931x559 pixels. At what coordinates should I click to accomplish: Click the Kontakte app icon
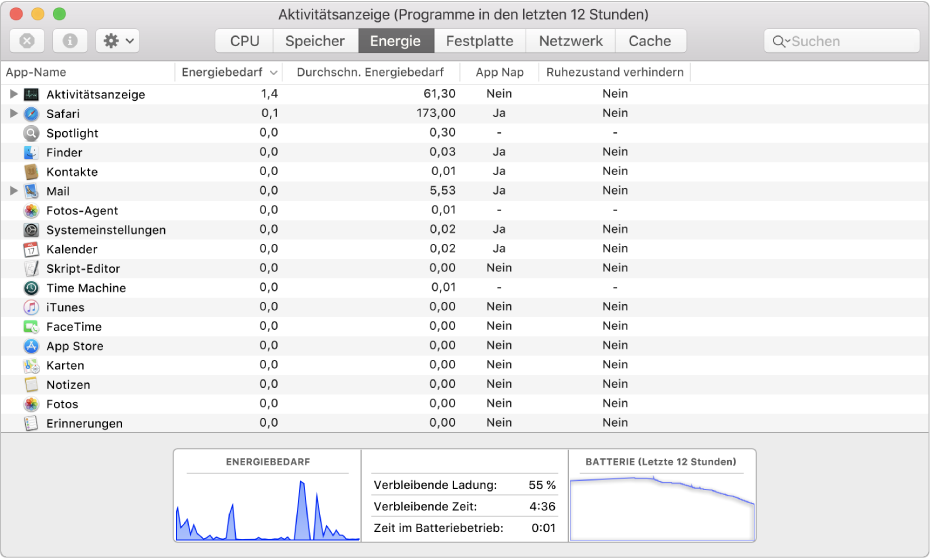(x=31, y=172)
